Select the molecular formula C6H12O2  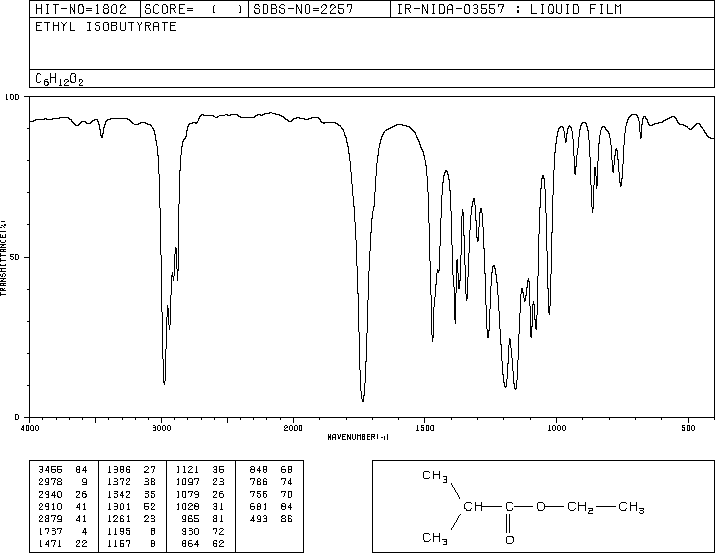[59, 79]
